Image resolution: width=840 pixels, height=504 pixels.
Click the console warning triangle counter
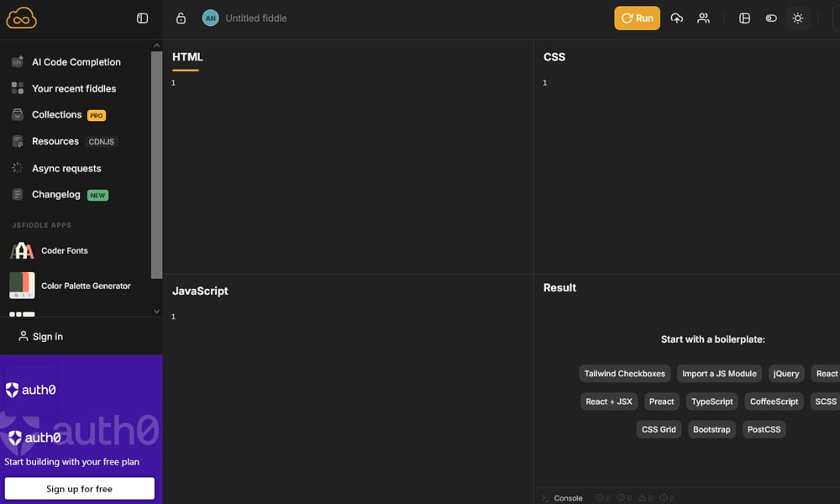pos(645,498)
